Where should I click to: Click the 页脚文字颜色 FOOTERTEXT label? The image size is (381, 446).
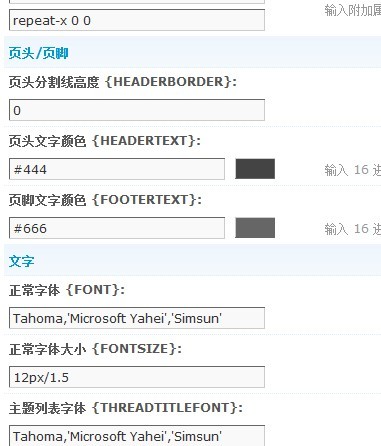tap(105, 200)
